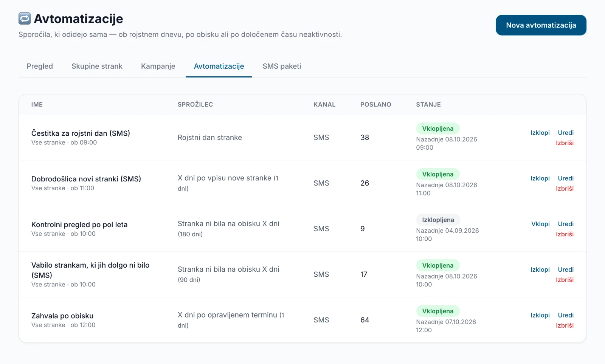Click the Vklopljena badge in Zahvala po obisku row
This screenshot has height=364, width=605.
tap(438, 311)
